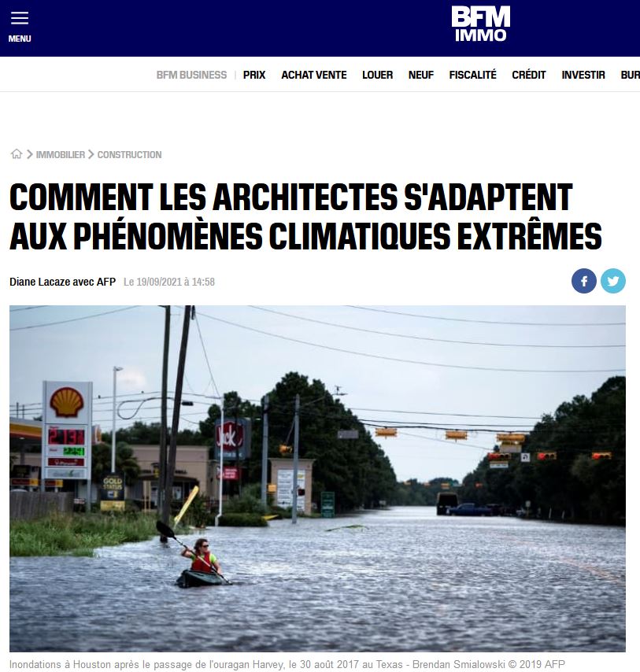Share article via Twitter icon
The height and width of the screenshot is (672, 640).
point(613,281)
